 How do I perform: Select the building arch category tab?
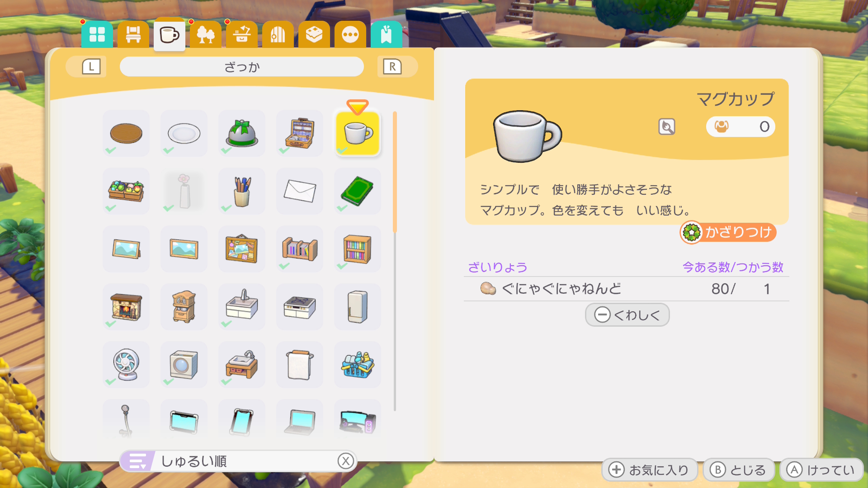(278, 34)
